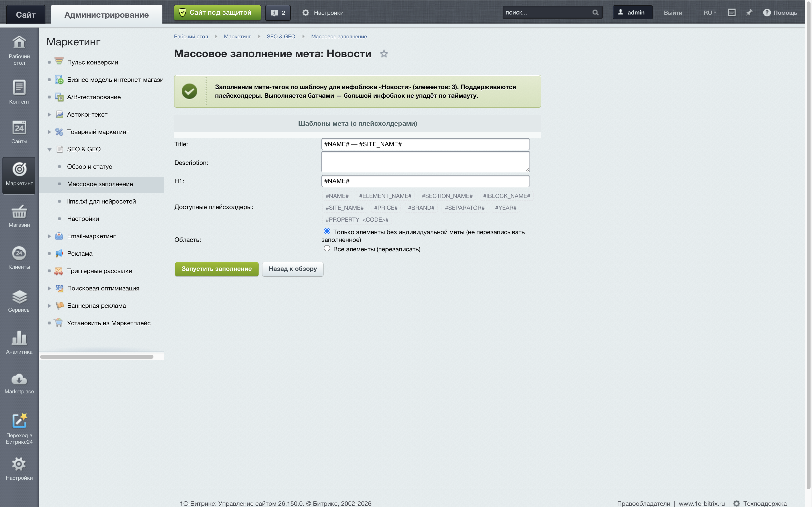Select only elements without individual meta option
This screenshot has width=812, height=507.
[x=327, y=231]
